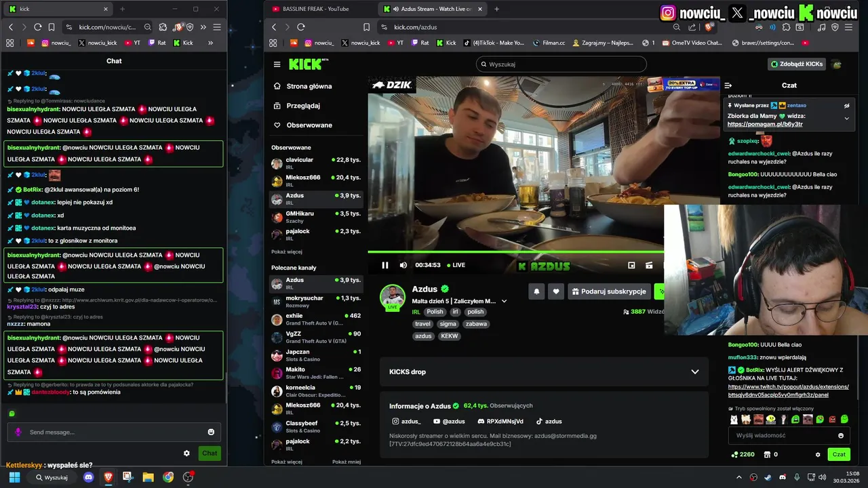This screenshot has width=868, height=488.
Task: Open SoundCloud bookmark in left window
Action: click(x=31, y=43)
